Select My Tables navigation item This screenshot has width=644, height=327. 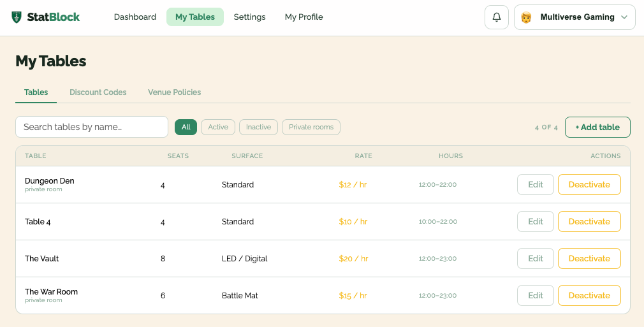coord(195,17)
